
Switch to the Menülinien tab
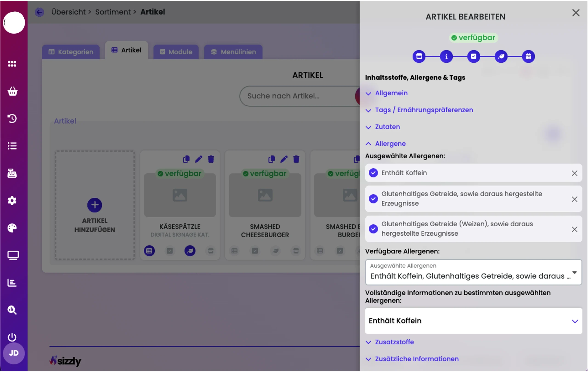pos(233,52)
